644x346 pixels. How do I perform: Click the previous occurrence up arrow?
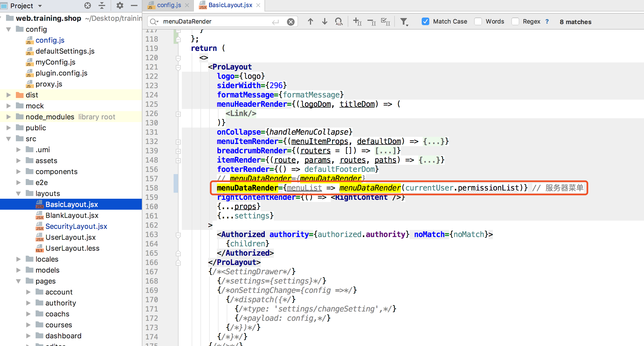coord(310,21)
